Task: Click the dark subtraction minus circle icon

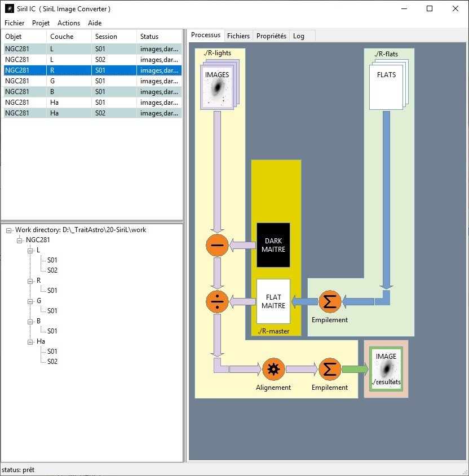Action: click(x=217, y=245)
